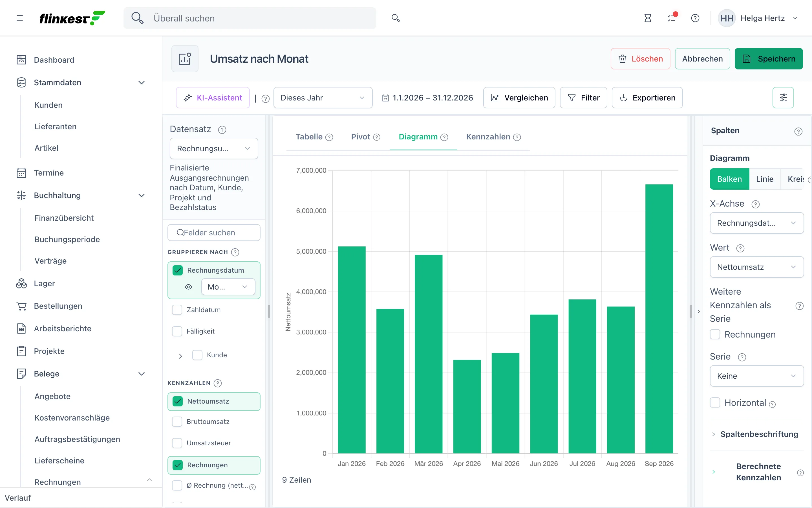Click the help icon next to KI-Assistent
812x508 pixels.
point(265,98)
